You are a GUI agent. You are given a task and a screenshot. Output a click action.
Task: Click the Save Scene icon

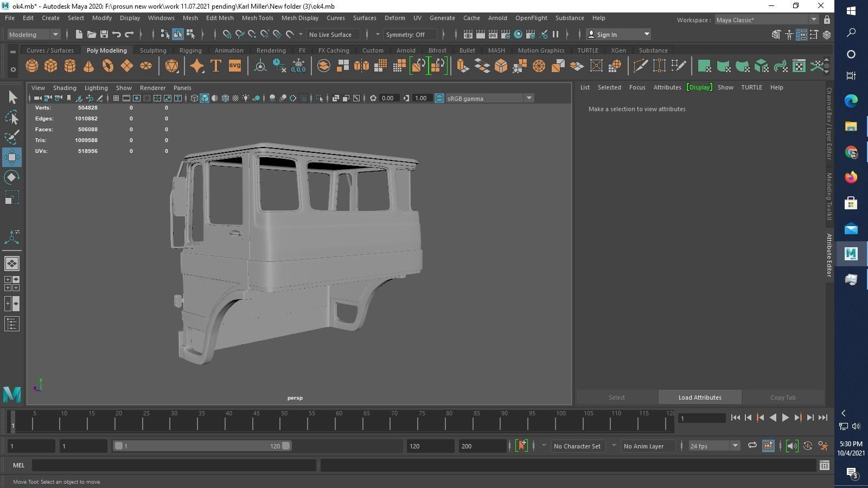click(104, 34)
